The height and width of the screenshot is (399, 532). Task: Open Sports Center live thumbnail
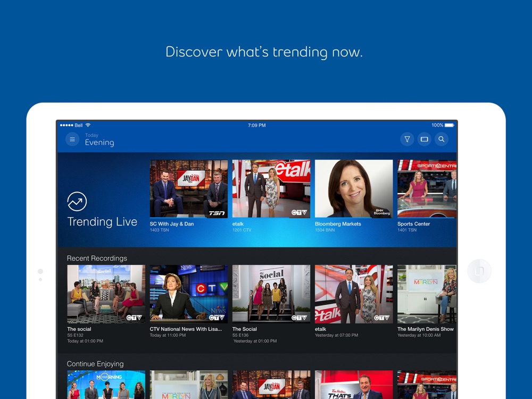tap(427, 189)
